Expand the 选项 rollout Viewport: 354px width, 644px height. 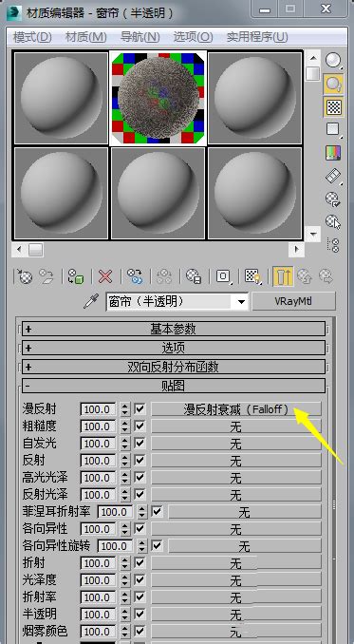[x=174, y=348]
